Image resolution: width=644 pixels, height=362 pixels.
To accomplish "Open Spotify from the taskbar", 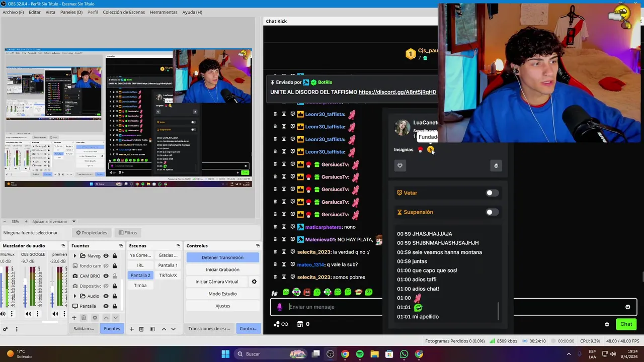I will click(x=360, y=354).
